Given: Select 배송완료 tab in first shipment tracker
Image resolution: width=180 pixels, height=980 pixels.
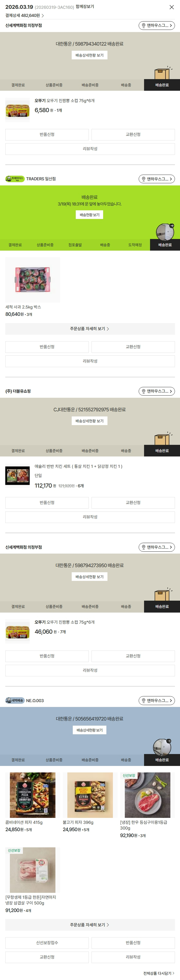Looking at the screenshot, I should pos(162,85).
